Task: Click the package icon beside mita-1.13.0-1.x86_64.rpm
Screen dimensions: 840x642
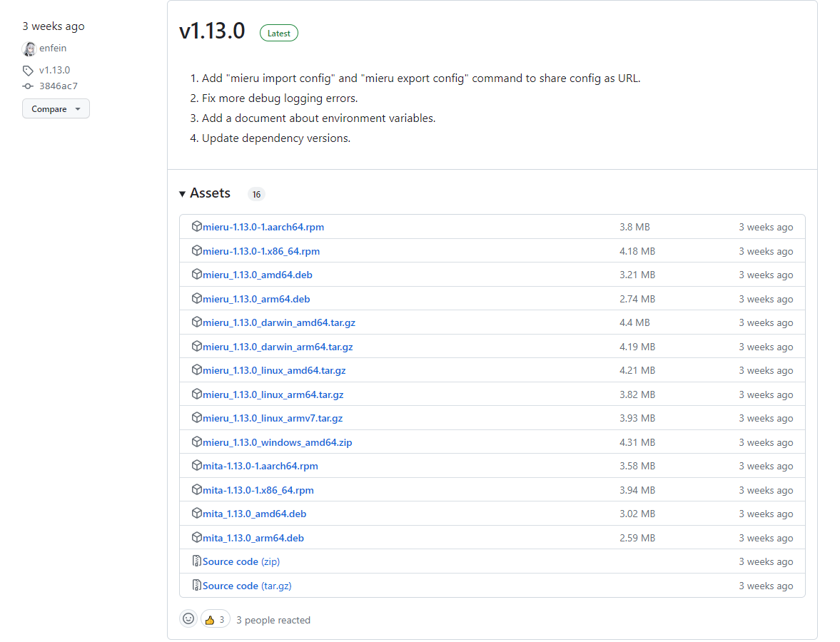Action: click(x=196, y=489)
